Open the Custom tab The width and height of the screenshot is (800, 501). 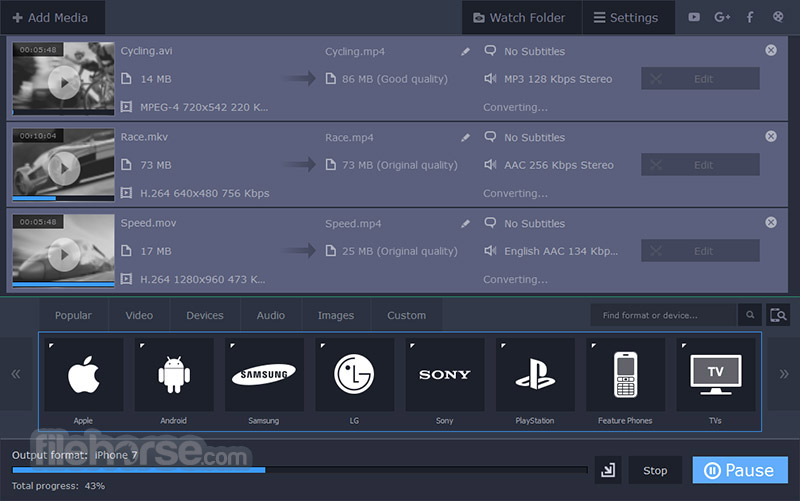tap(407, 315)
